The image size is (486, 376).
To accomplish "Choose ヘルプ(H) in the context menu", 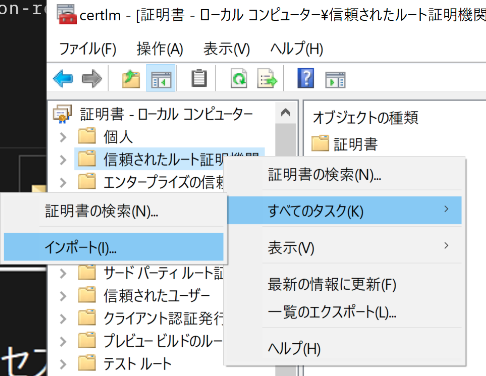I will point(345,348).
